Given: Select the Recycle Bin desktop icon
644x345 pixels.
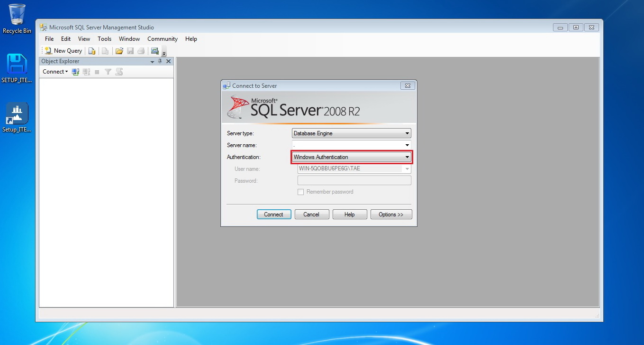Looking at the screenshot, I should tap(17, 19).
